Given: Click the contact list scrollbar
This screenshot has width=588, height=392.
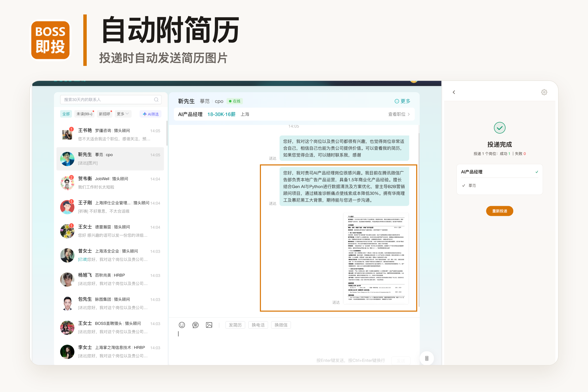Looking at the screenshot, I should tap(167, 133).
